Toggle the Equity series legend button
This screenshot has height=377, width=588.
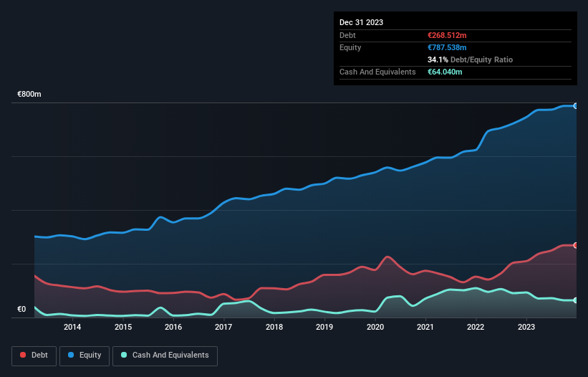pyautogui.click(x=85, y=355)
